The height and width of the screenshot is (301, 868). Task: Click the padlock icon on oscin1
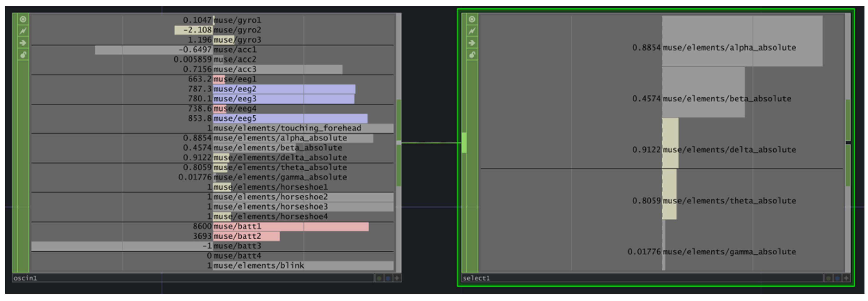click(23, 55)
